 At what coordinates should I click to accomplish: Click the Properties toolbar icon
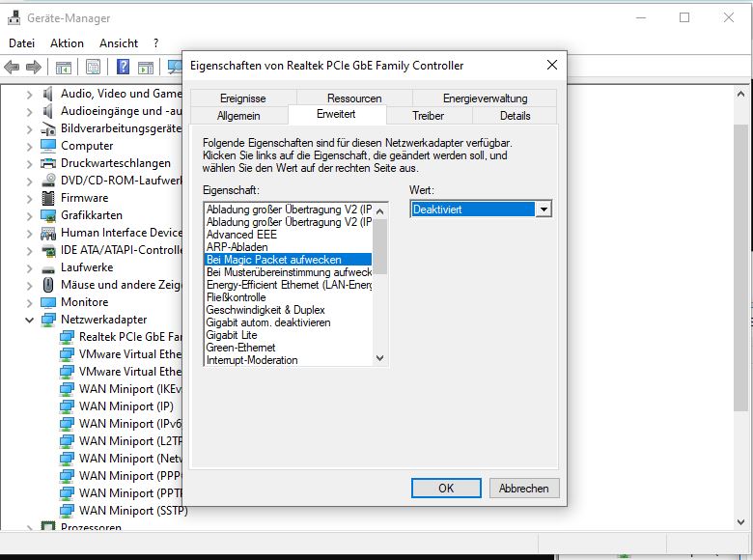click(94, 67)
